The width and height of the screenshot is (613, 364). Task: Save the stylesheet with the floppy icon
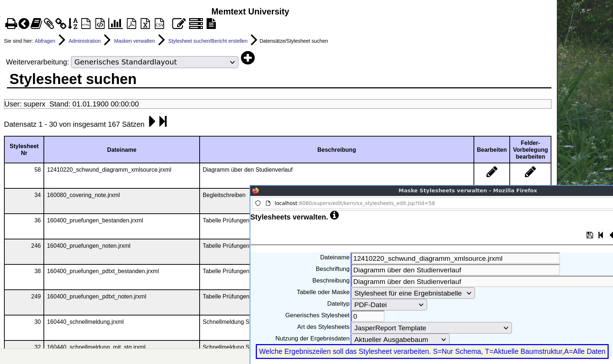(x=590, y=235)
